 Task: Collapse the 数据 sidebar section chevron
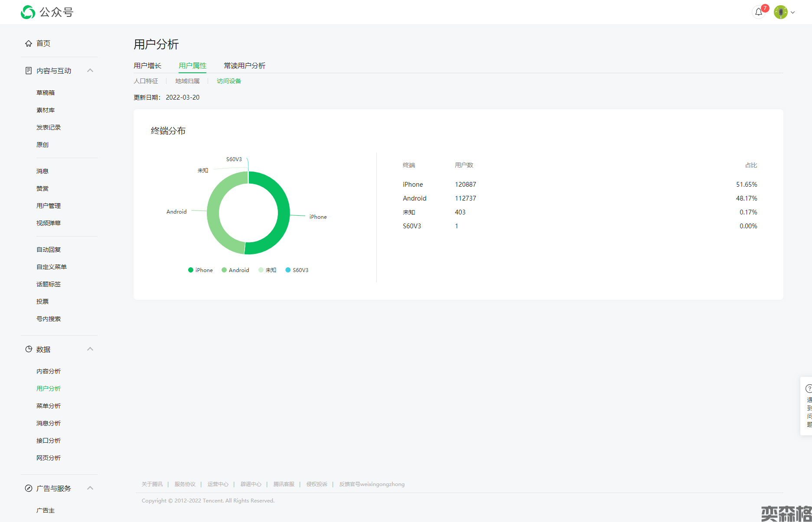[90, 349]
